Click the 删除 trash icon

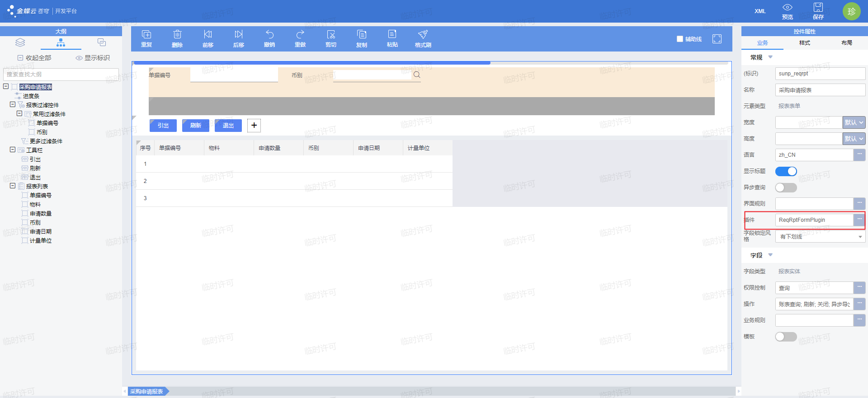[177, 35]
